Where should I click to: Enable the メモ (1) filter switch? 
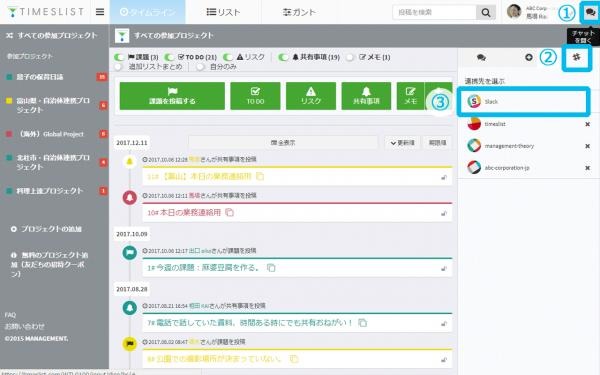pyautogui.click(x=350, y=57)
